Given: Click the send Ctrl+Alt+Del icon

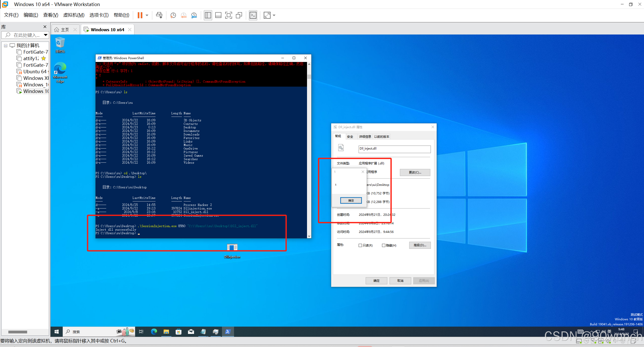Looking at the screenshot, I should [159, 15].
